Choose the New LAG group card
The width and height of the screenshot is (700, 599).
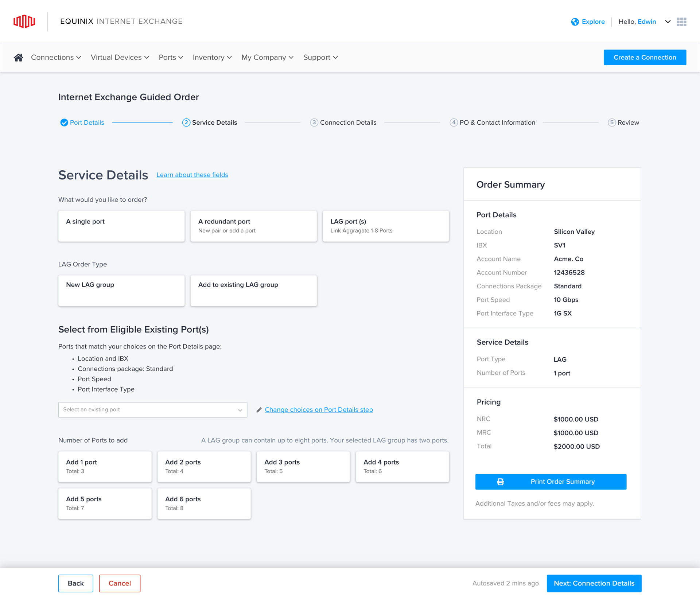click(x=121, y=291)
